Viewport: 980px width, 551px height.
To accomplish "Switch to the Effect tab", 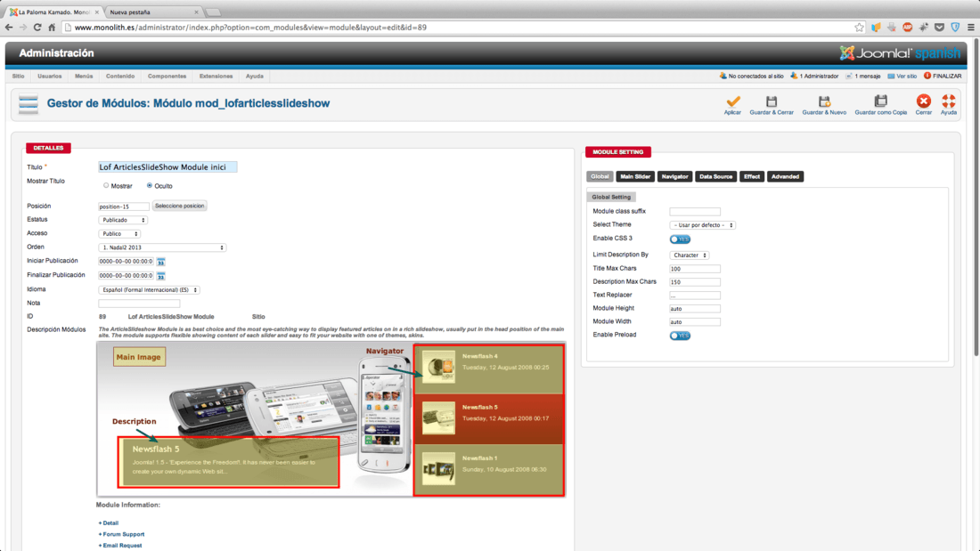I will [752, 177].
